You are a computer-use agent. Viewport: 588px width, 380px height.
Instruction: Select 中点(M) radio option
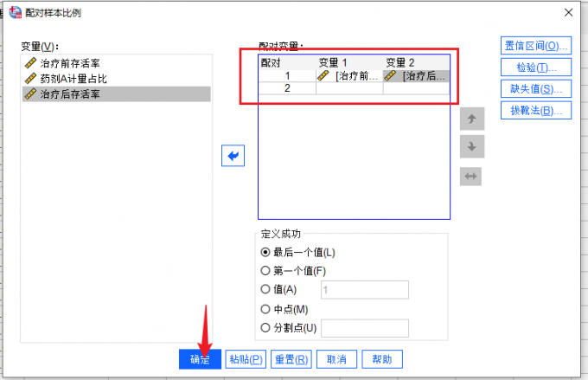(x=265, y=309)
